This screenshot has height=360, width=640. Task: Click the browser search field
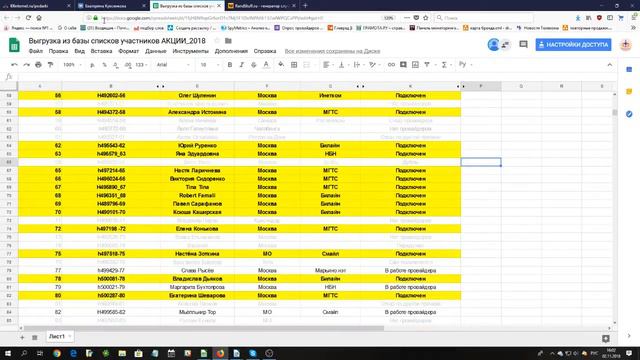tap(484, 18)
